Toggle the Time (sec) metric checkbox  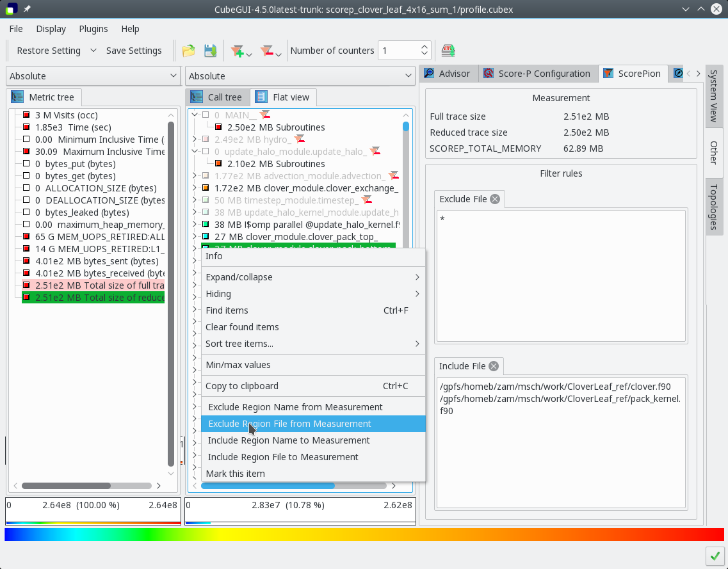tap(26, 127)
